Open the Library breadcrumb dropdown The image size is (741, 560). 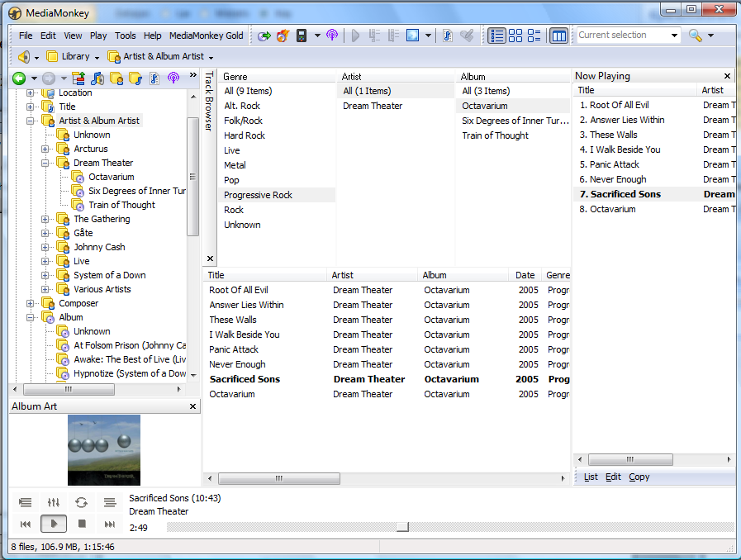[97, 58]
